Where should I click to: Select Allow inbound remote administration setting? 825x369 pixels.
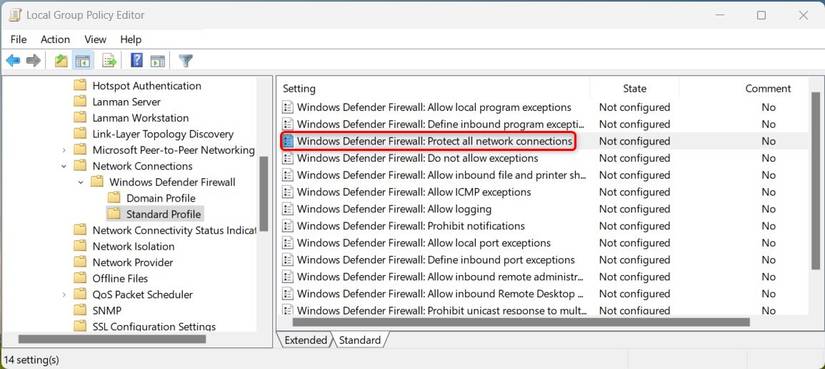tap(440, 277)
